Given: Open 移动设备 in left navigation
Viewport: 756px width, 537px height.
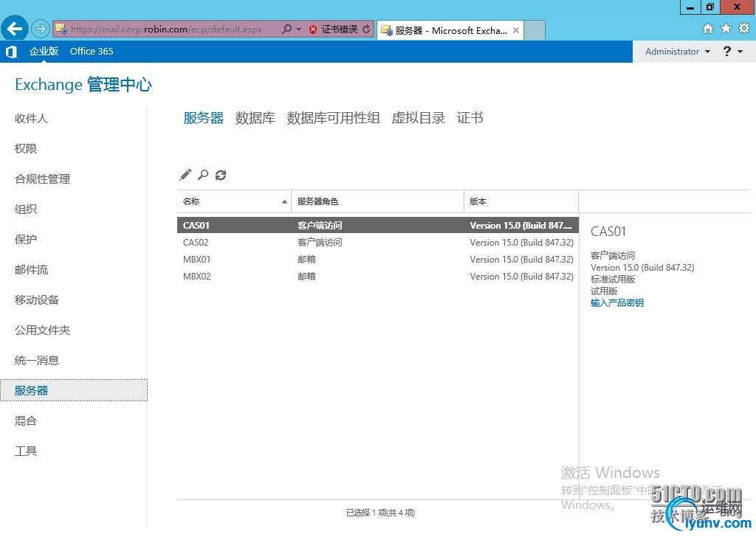Looking at the screenshot, I should tap(37, 299).
